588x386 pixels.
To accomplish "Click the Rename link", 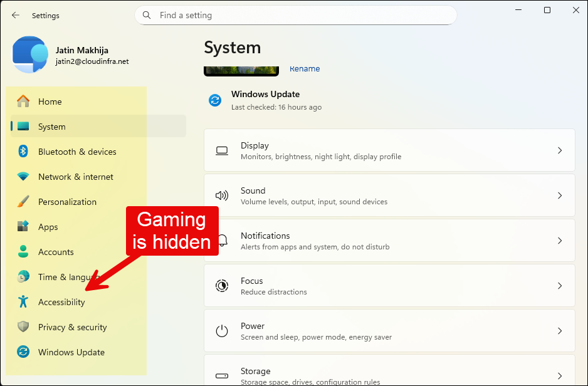I will tap(305, 69).
